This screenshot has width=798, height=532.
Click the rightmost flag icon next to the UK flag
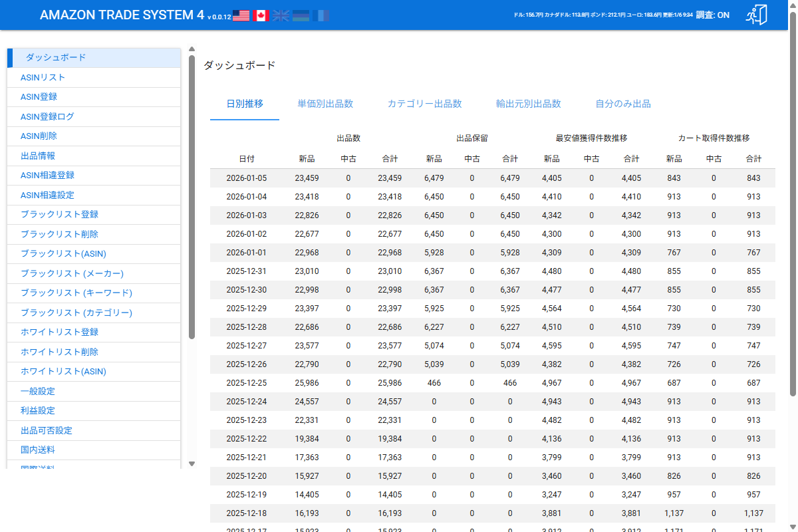point(321,15)
